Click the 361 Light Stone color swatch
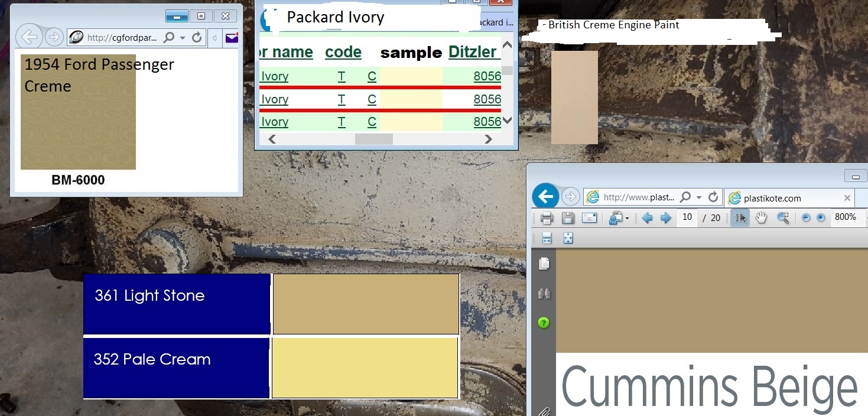The width and height of the screenshot is (868, 416). click(x=366, y=304)
